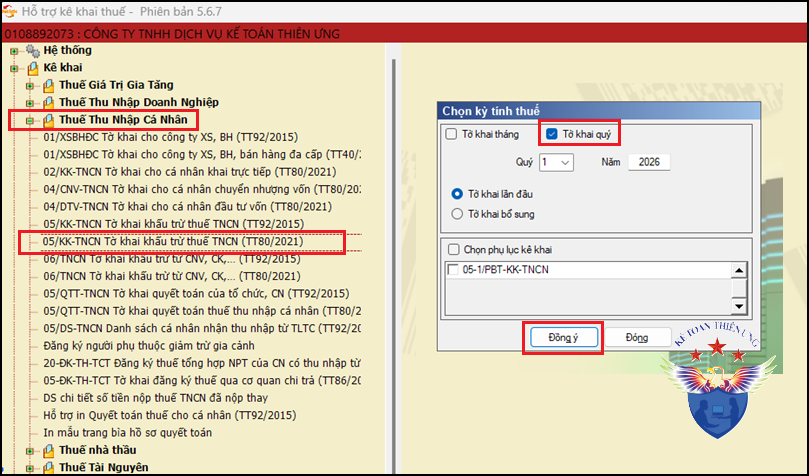Select the Tờ khai bổ sung radio option
Screen dimensions: 809x476
click(457, 214)
